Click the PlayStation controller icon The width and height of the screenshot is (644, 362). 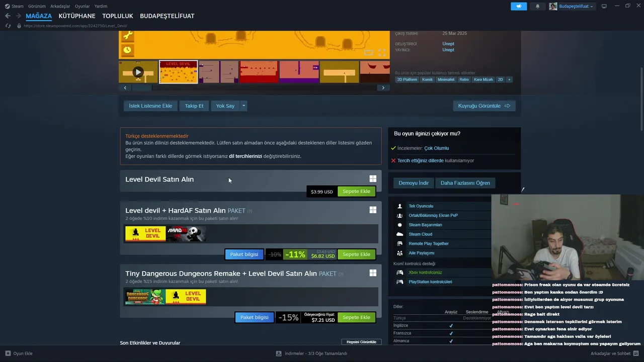pyautogui.click(x=399, y=282)
